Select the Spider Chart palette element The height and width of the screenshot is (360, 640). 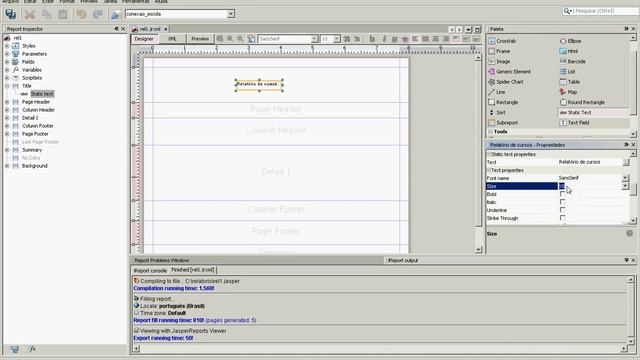[506, 82]
